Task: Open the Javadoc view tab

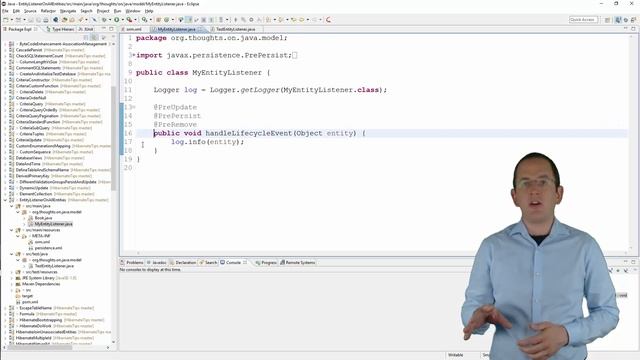Action: [157, 262]
